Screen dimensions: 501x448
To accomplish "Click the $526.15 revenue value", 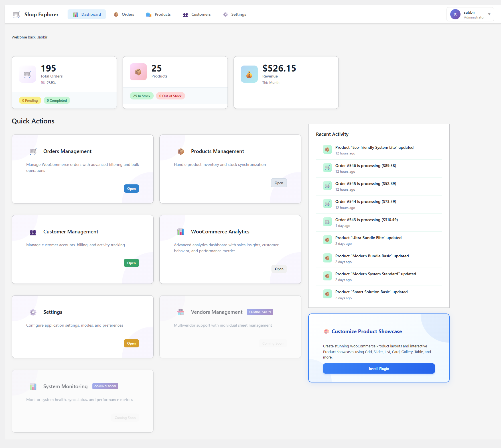I will point(279,68).
